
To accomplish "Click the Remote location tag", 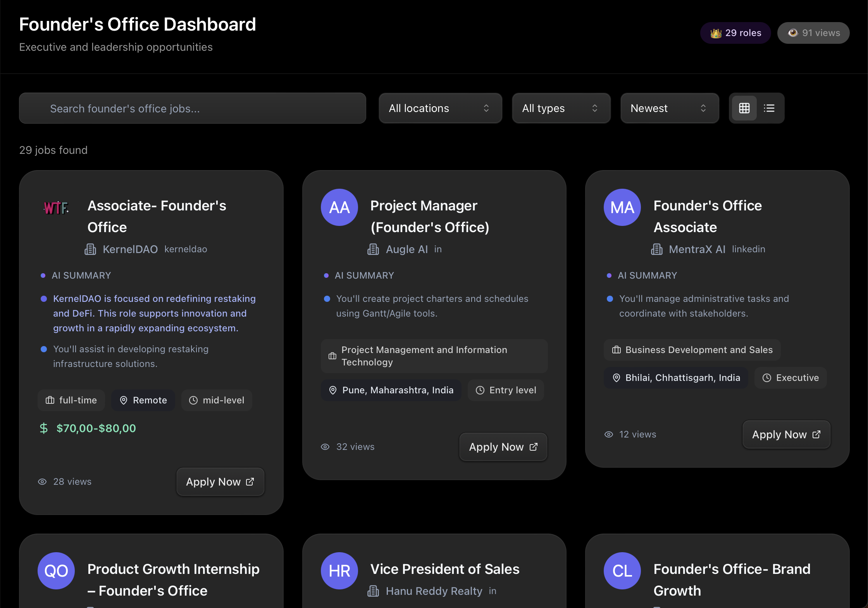I will click(x=143, y=400).
